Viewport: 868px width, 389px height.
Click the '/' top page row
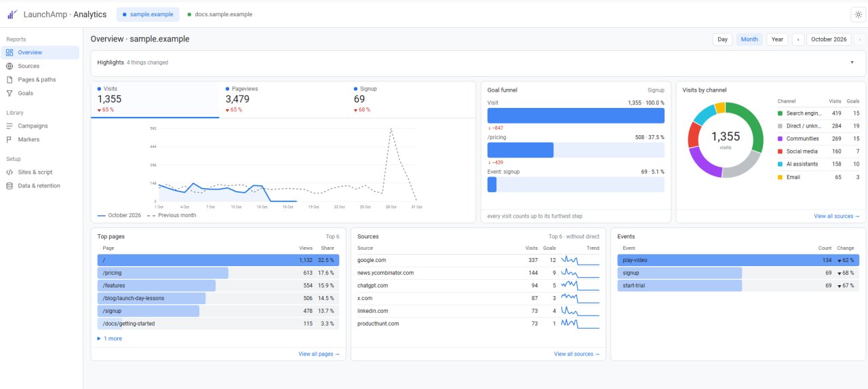tap(218, 260)
